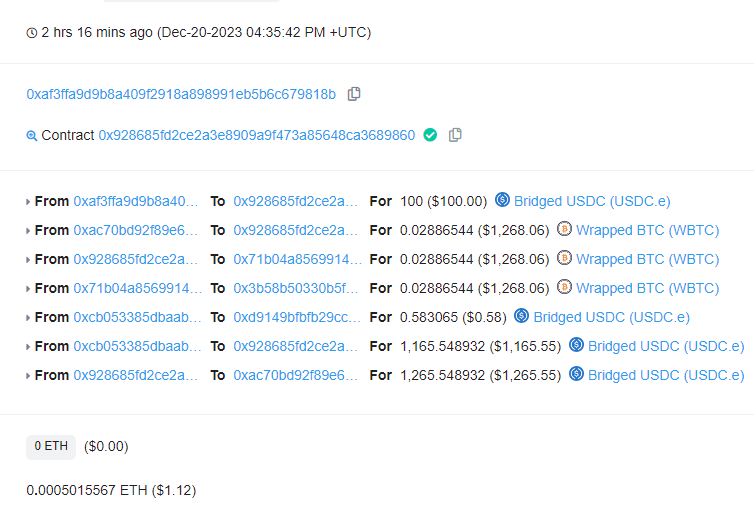Open Wrapped BTC link in row to 0x3b58b50330b5f

click(647, 288)
